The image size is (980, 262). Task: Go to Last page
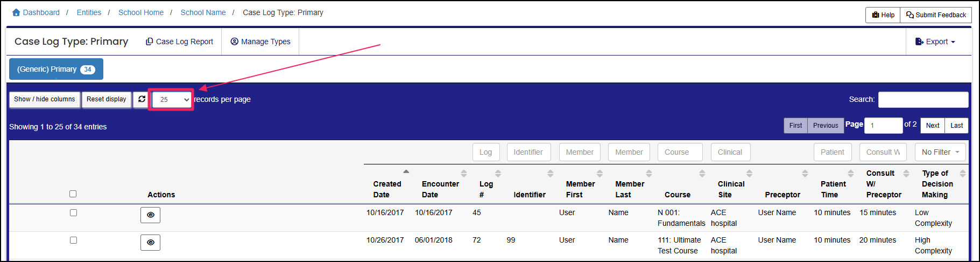pos(956,126)
